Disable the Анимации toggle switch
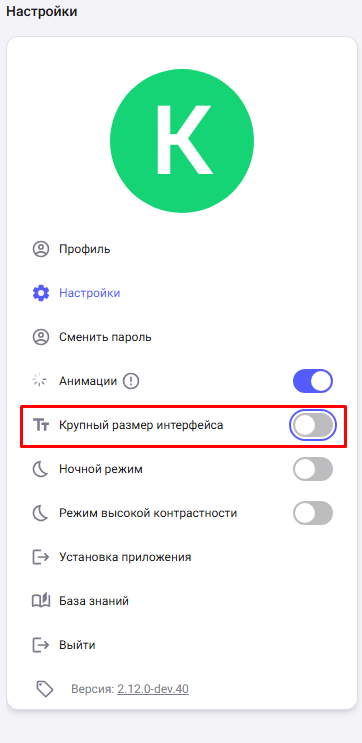The height and width of the screenshot is (743, 362). pyautogui.click(x=313, y=381)
